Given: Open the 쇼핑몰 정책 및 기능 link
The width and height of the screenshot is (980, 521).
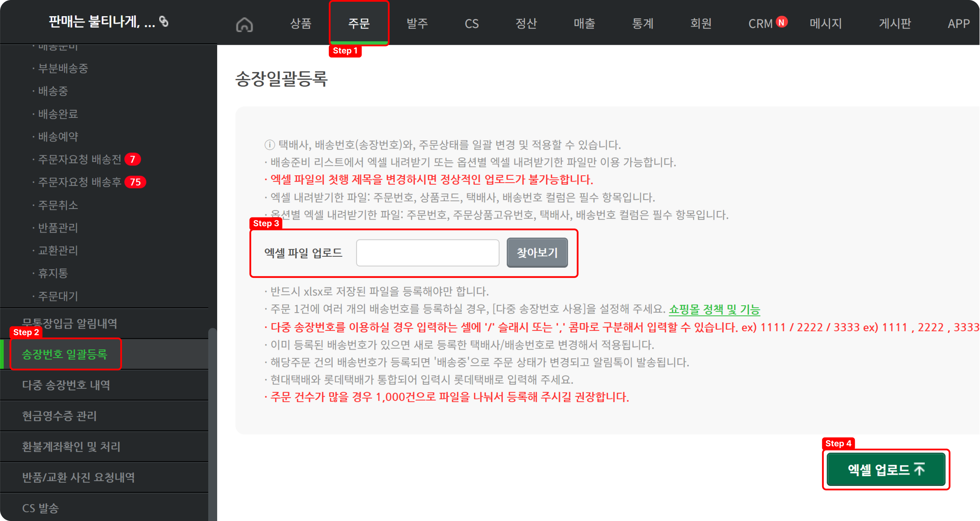Looking at the screenshot, I should point(715,309).
